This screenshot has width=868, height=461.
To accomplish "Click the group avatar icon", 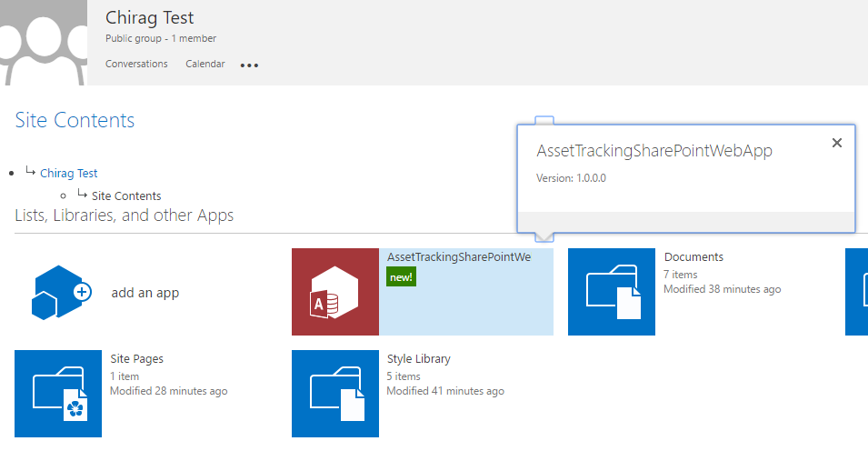I will 43,43.
